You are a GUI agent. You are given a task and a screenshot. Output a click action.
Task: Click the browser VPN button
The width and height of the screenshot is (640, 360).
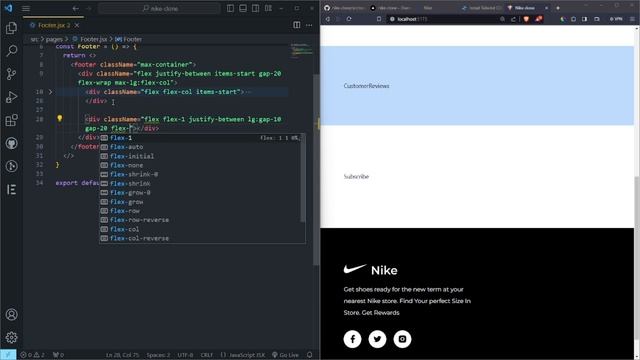(x=616, y=19)
